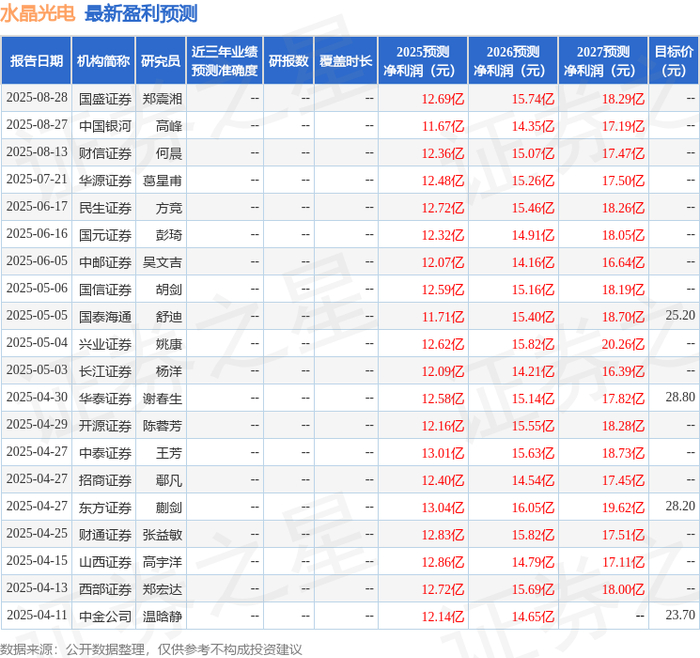Click the 水晶光电 title text
700x658 pixels.
pyautogui.click(x=38, y=13)
